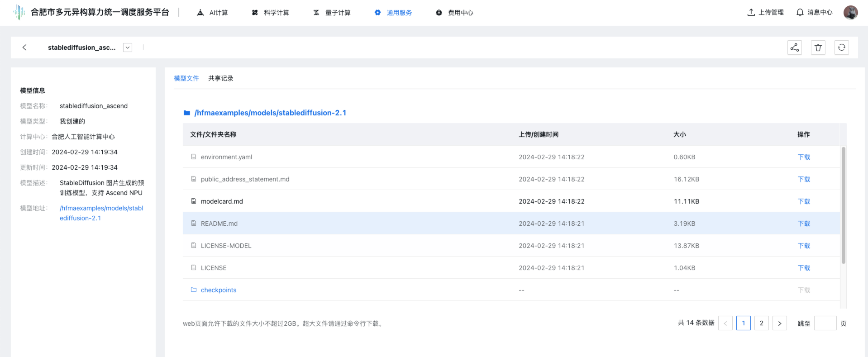The image size is (868, 357).
Task: Open the checkpoints folder
Action: (x=218, y=290)
